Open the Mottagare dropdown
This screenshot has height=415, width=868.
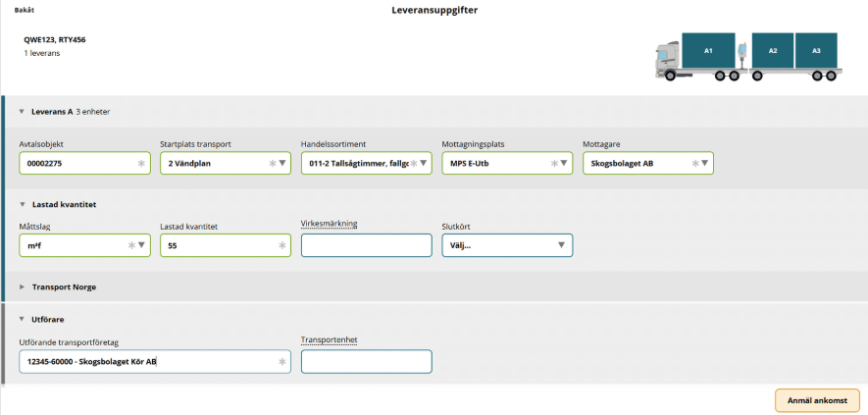(x=706, y=163)
